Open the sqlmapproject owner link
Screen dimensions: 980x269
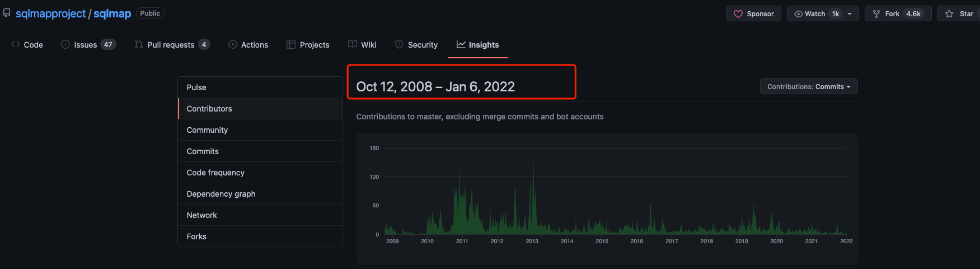click(x=50, y=14)
